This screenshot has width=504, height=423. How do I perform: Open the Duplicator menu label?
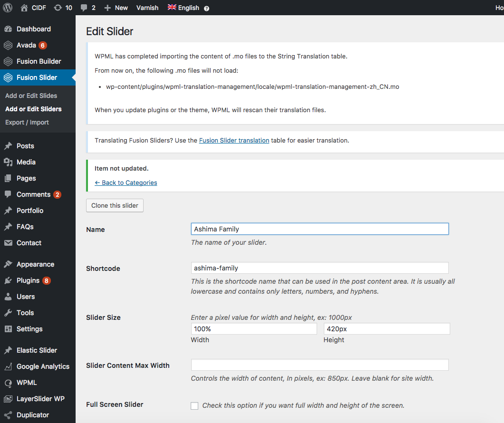[x=33, y=415]
